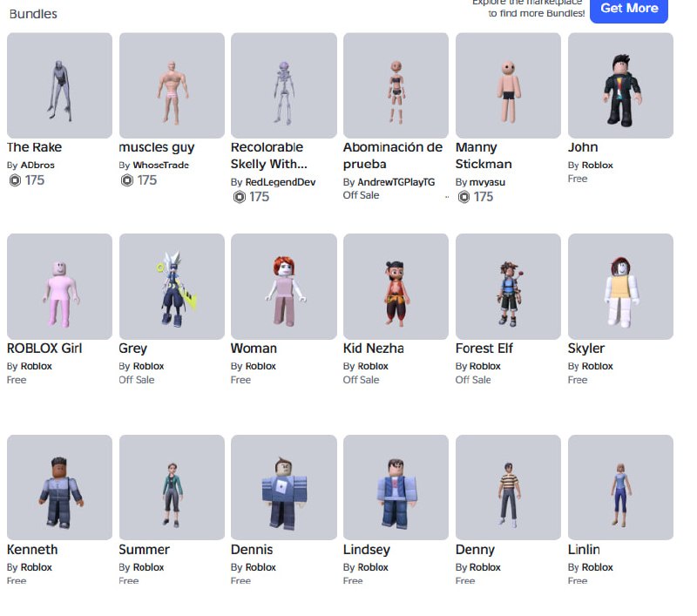Screen dimensions: 697x616
Task: Click the Skyler title text
Action: coord(586,349)
